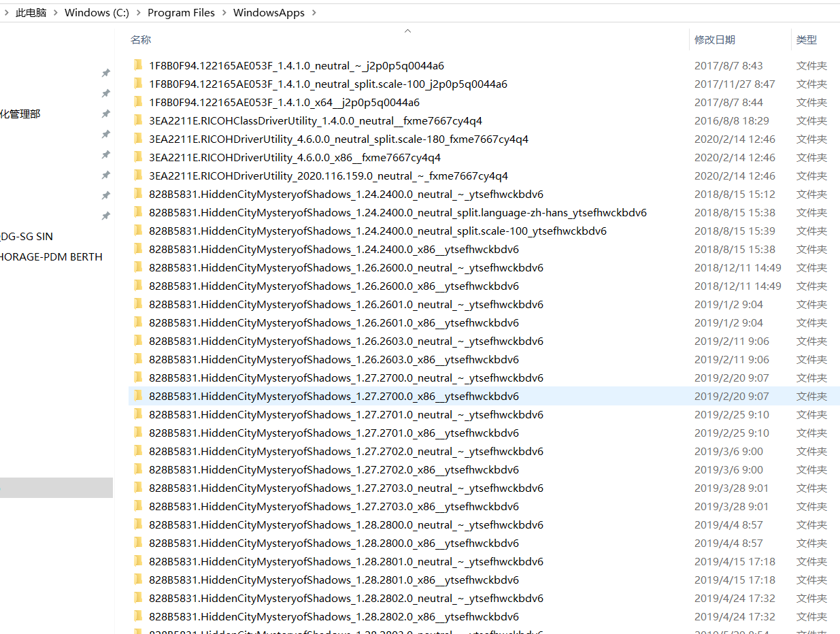Click folder icon of HiddenCity 1.27.2702.0_x86 row
The height and width of the screenshot is (634, 840).
[138, 470]
